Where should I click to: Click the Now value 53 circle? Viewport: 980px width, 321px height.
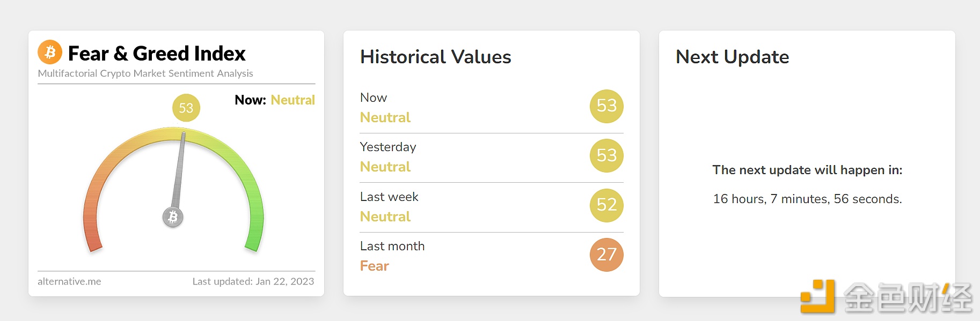[x=606, y=106]
